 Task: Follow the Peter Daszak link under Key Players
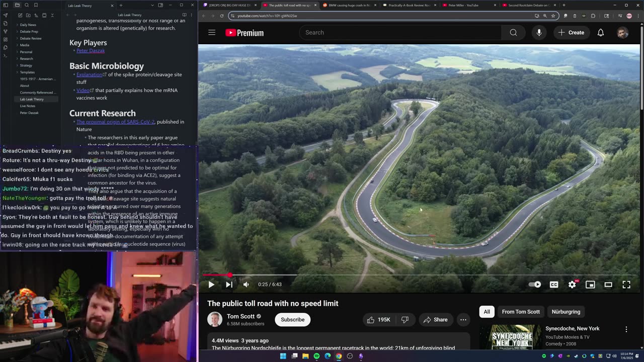click(x=91, y=51)
